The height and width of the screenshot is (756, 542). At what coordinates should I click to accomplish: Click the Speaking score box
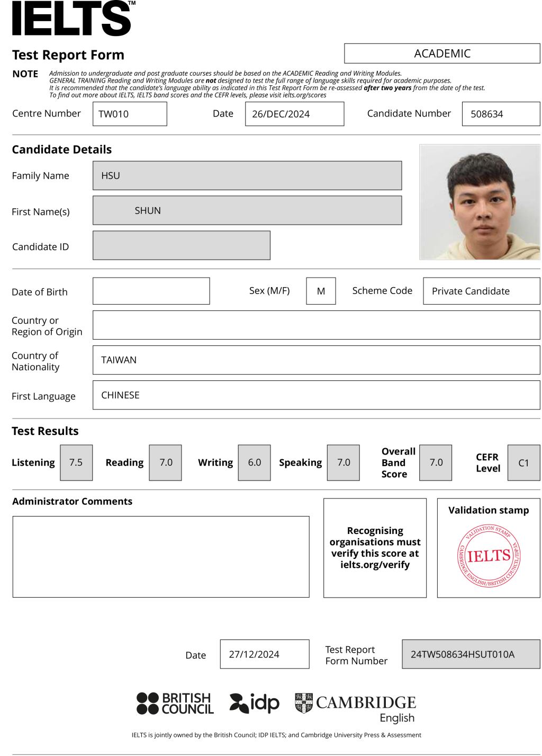point(344,463)
